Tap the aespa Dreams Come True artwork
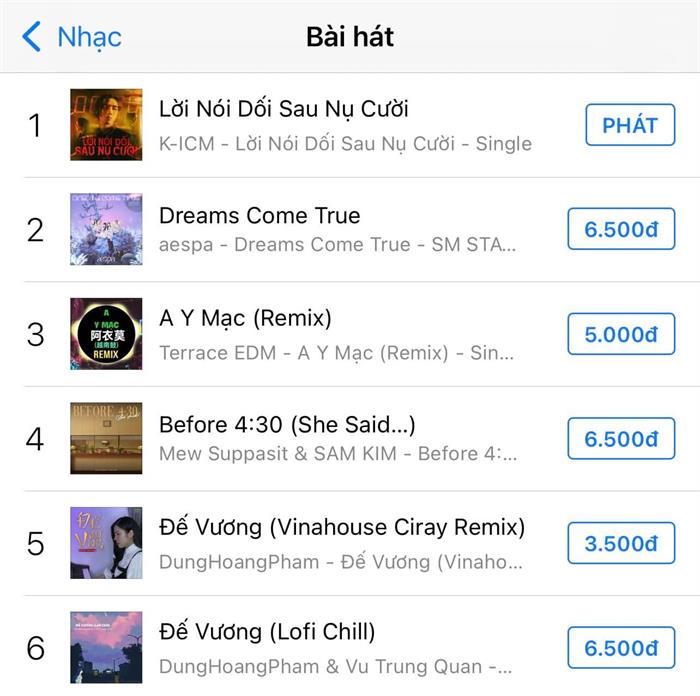 tap(106, 229)
